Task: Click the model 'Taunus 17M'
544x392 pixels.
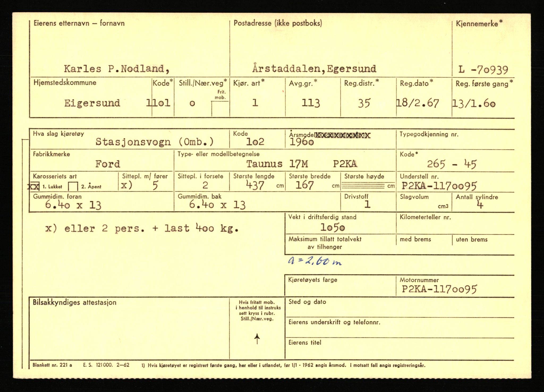Action: 277,164
